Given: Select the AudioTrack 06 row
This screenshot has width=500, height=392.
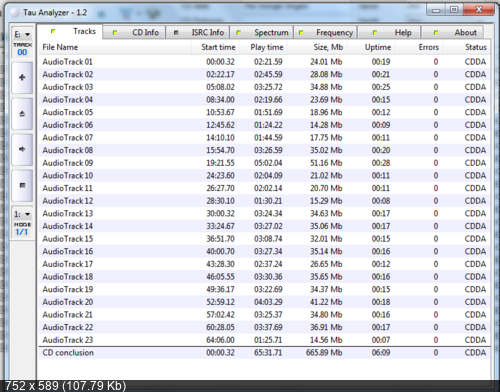Looking at the screenshot, I should click(264, 125).
